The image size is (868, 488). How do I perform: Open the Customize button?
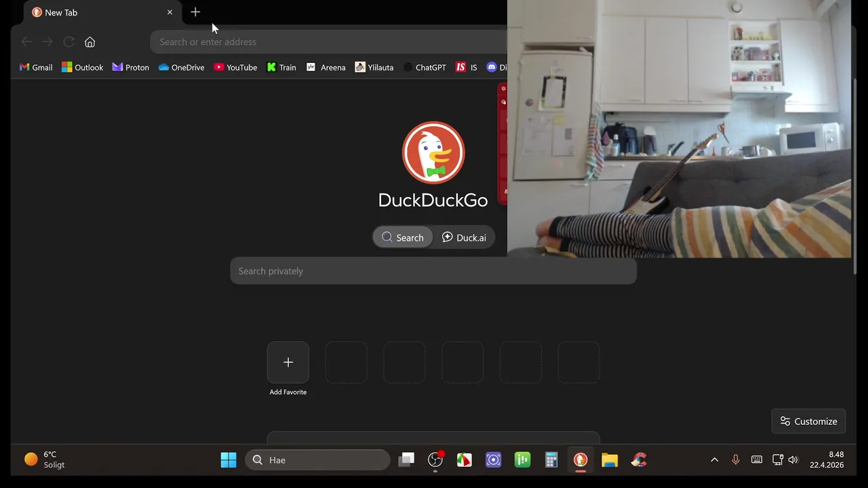pyautogui.click(x=808, y=421)
